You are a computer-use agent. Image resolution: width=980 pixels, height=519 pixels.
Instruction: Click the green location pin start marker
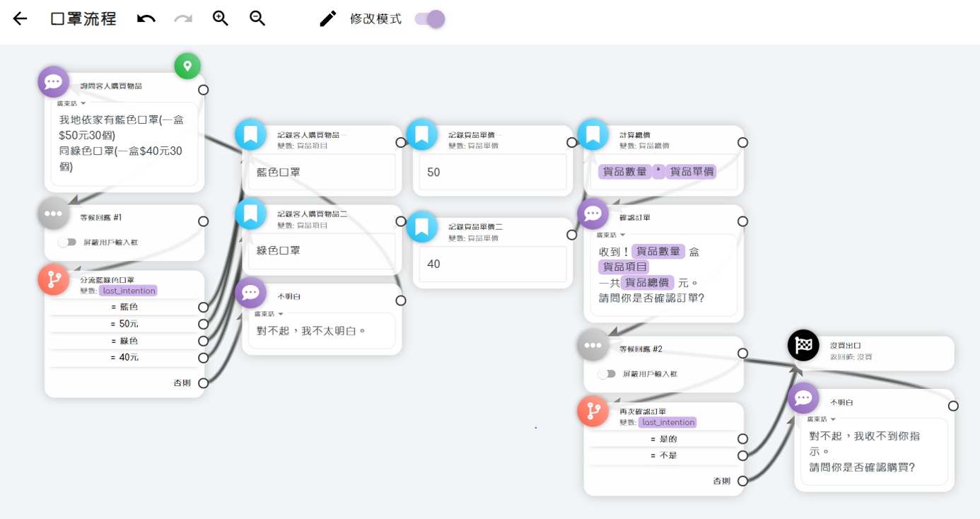187,66
